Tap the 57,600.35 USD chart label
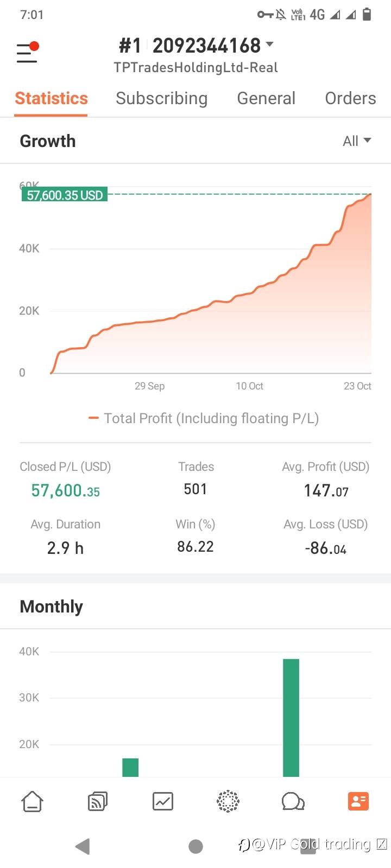The width and height of the screenshot is (391, 868). [65, 195]
